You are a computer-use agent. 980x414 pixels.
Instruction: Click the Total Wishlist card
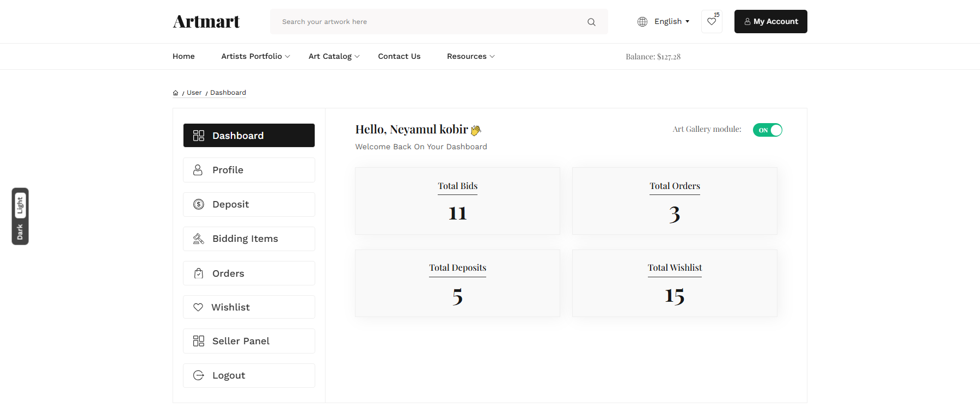(x=675, y=283)
